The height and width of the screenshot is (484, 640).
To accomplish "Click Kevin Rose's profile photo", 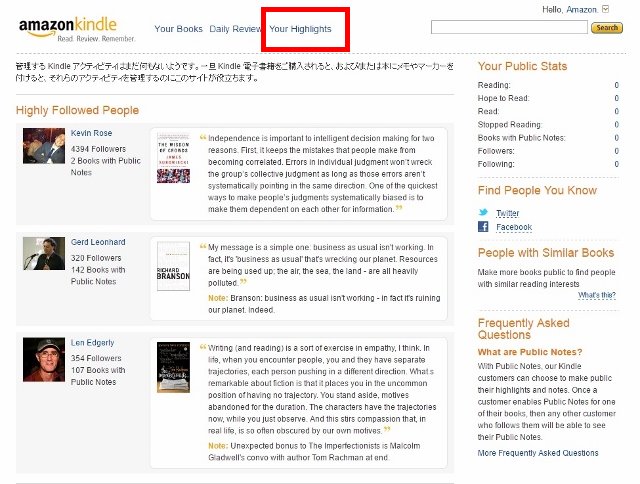I will click(44, 146).
